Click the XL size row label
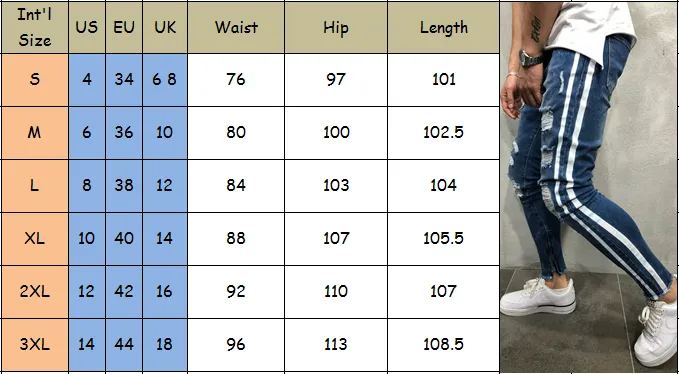This screenshot has width=679, height=374. pos(35,239)
